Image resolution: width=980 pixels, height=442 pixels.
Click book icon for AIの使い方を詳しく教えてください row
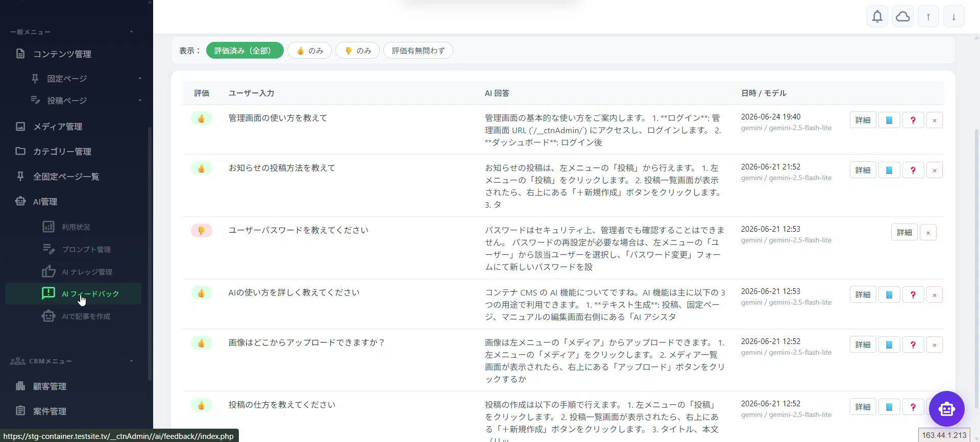point(889,294)
